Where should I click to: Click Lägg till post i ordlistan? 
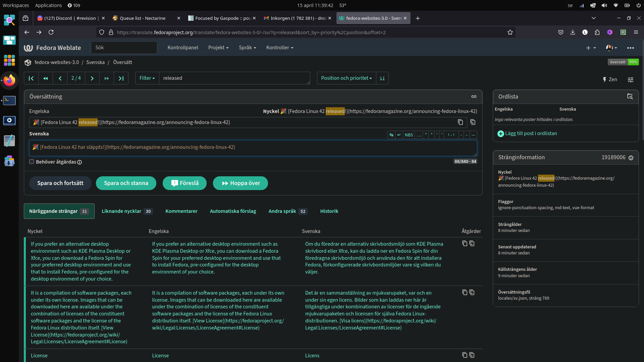click(x=527, y=133)
